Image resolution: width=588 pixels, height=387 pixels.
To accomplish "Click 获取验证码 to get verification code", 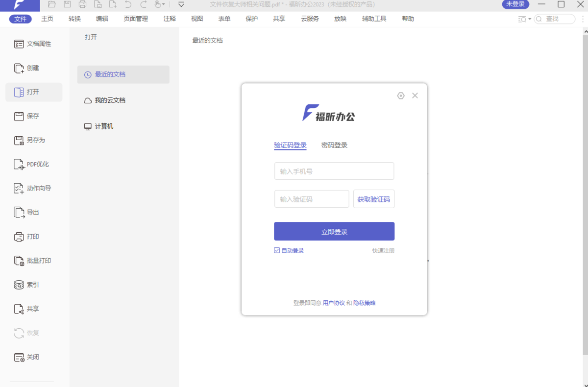I will pyautogui.click(x=374, y=199).
